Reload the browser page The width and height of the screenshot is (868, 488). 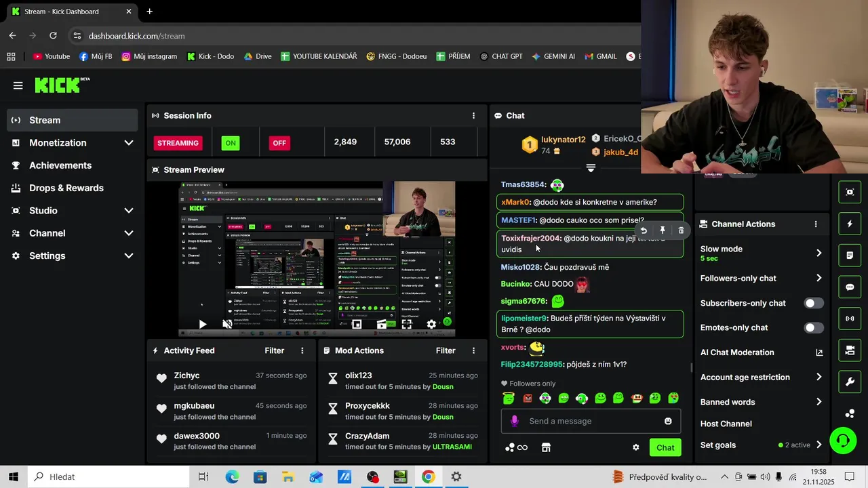[x=53, y=36]
